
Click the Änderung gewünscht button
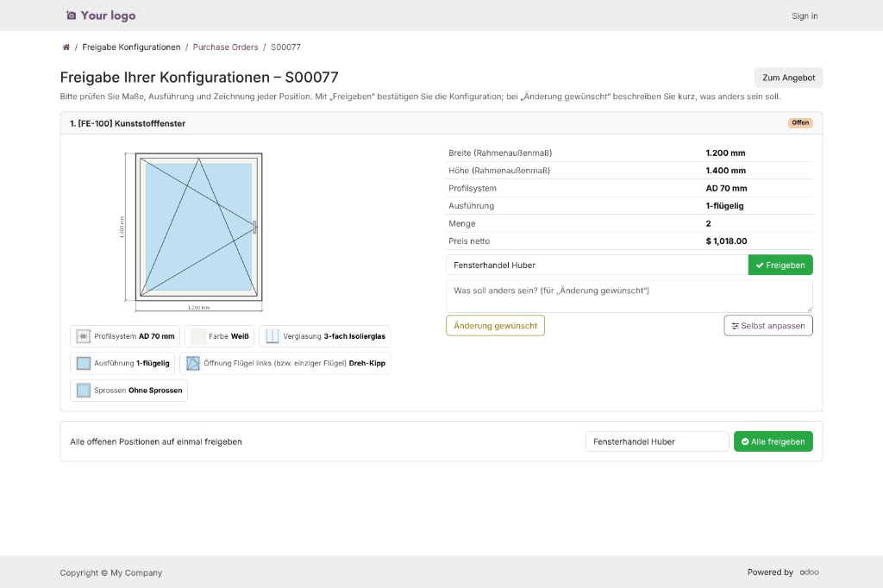click(495, 326)
